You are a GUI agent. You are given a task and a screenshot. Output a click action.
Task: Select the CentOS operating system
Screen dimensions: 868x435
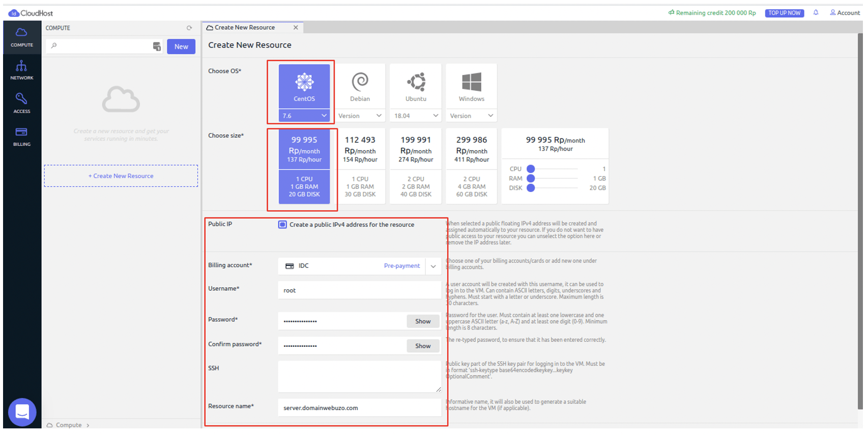[304, 86]
